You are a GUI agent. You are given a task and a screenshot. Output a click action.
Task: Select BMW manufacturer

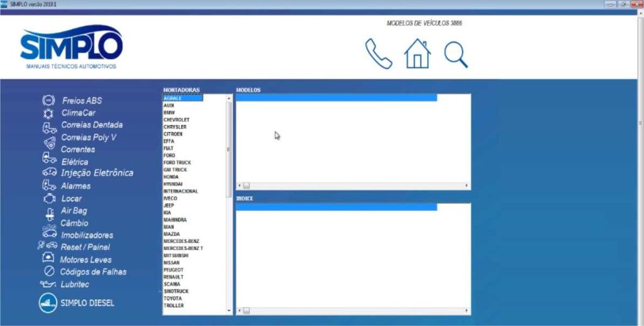click(x=169, y=113)
